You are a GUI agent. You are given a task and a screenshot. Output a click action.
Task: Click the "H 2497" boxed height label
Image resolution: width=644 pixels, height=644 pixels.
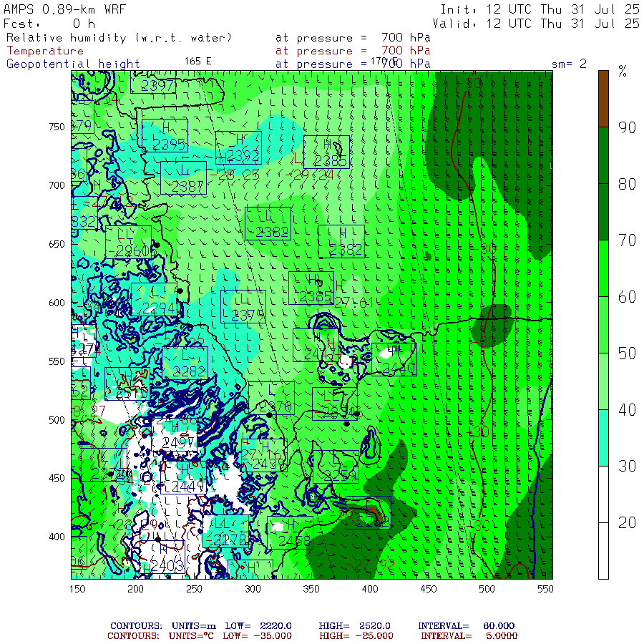click(x=174, y=434)
